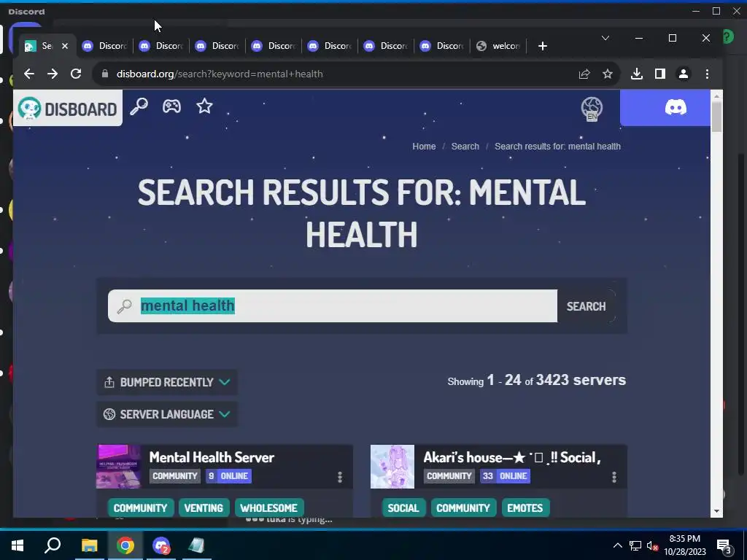The image size is (747, 560).
Task: Open the notepad-like taskbar app icon
Action: pyautogui.click(x=196, y=545)
